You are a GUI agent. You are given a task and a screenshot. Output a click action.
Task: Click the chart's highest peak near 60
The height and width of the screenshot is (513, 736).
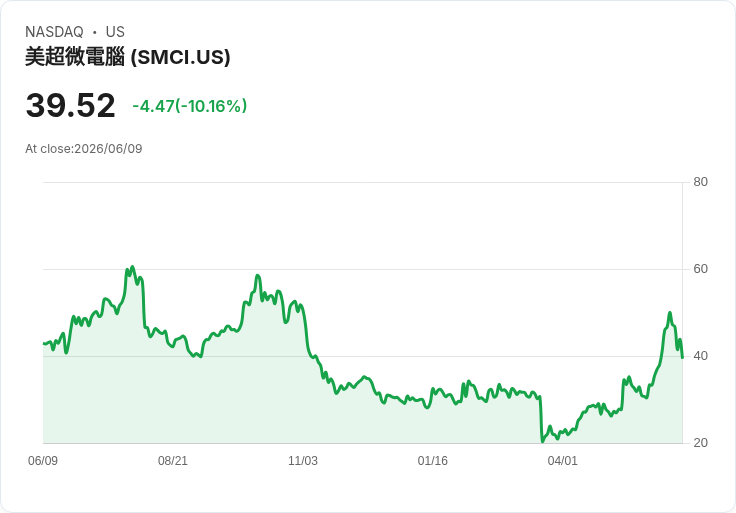click(132, 267)
